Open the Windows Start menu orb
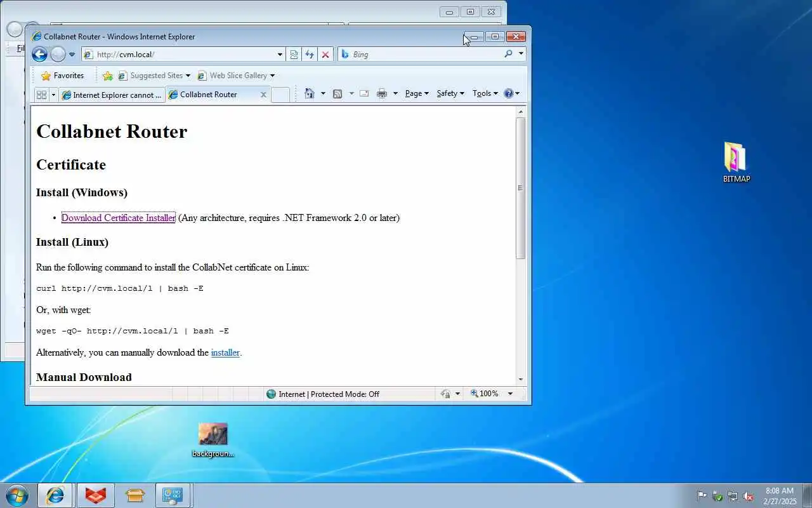 click(16, 495)
